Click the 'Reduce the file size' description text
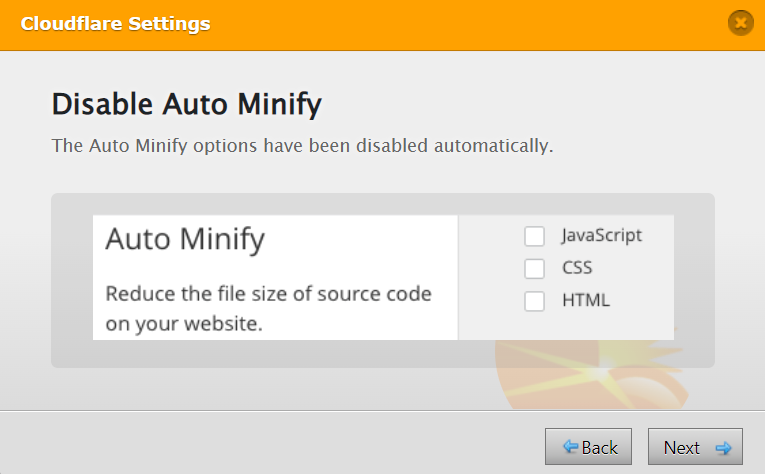Viewport: 765px width, 474px height. tap(268, 308)
